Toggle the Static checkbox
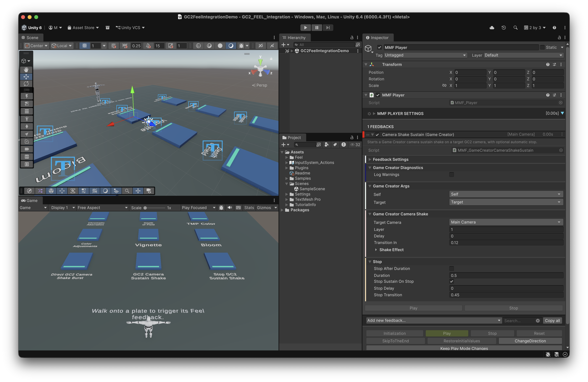588x382 pixels. coord(542,47)
